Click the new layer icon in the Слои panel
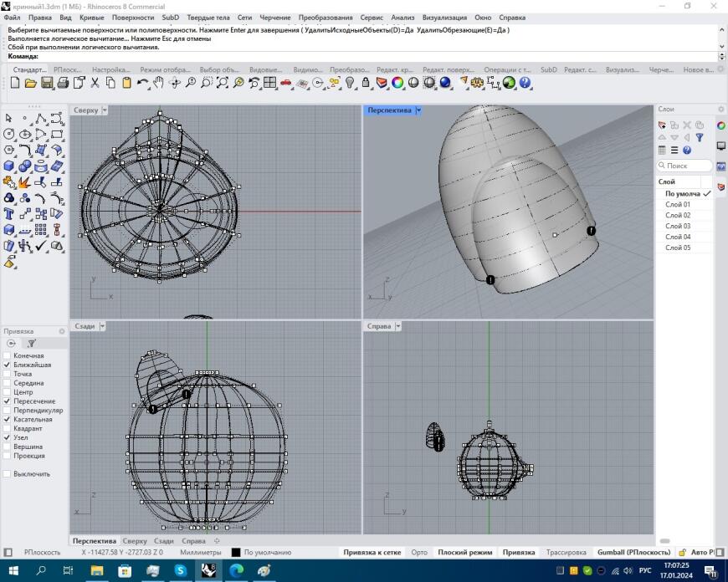The width and height of the screenshot is (728, 582). [662, 125]
